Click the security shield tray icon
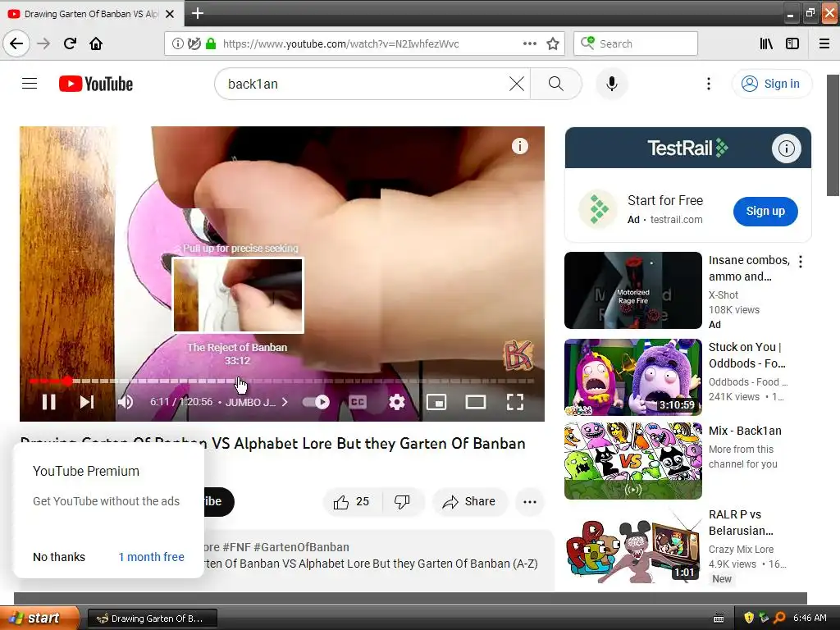 pos(748,618)
